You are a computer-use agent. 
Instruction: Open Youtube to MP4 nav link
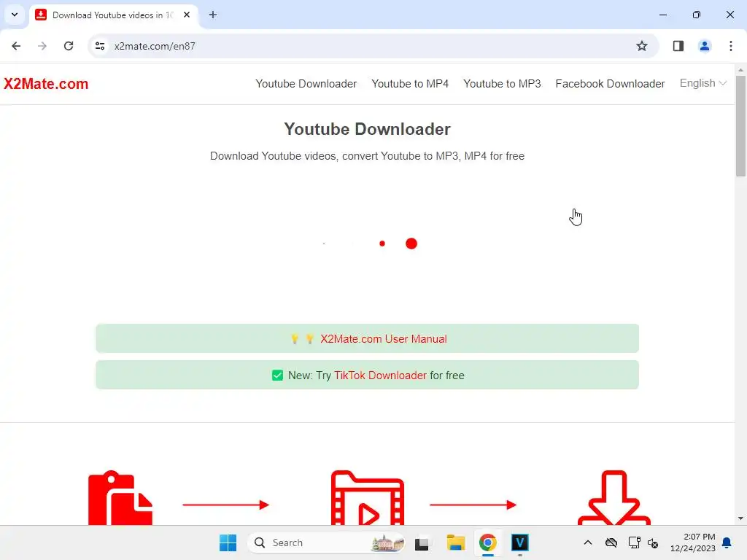click(x=410, y=84)
